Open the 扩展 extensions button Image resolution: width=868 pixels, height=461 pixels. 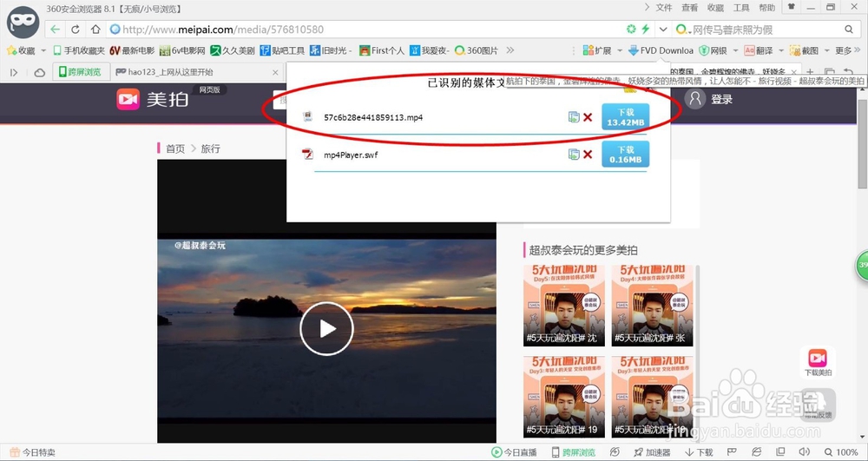[597, 50]
